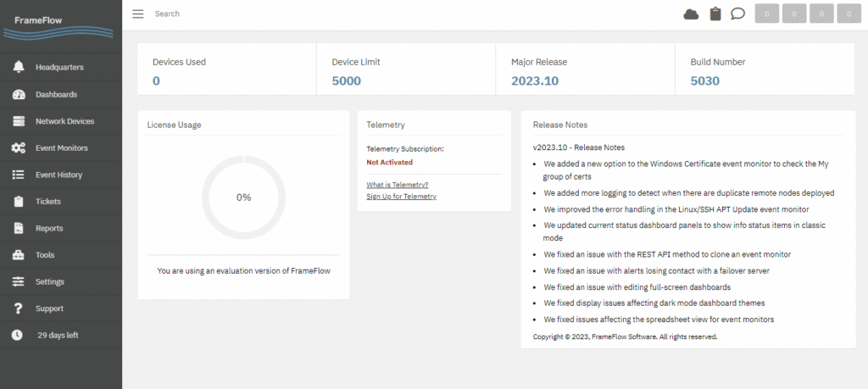Click the Telemetry panel title
Viewport: 868px width, 389px height.
pyautogui.click(x=386, y=125)
